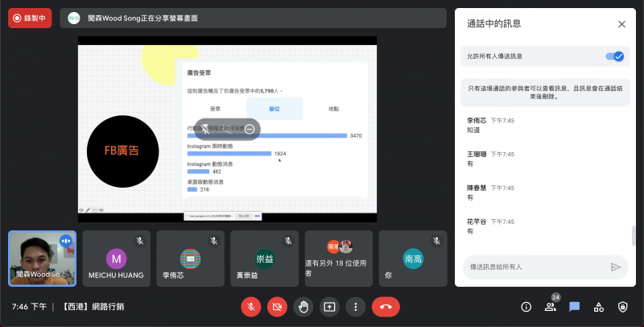
Task: Click the muted mic icon on your tile
Action: (x=436, y=241)
